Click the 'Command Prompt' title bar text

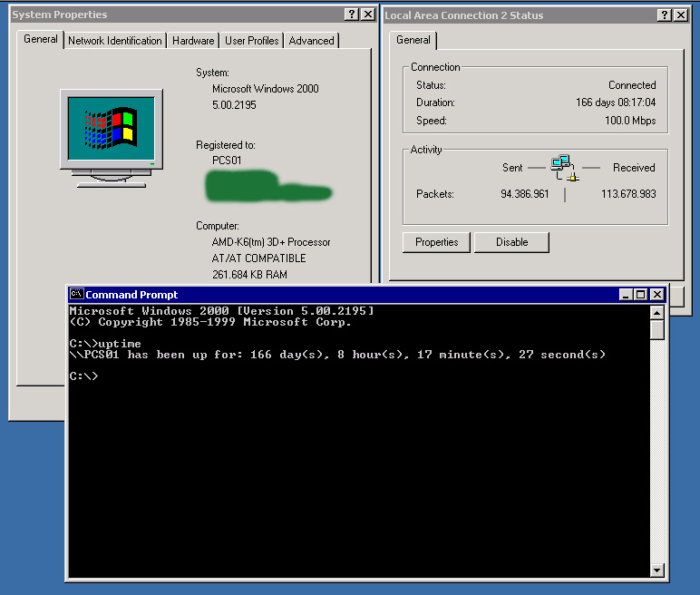(131, 295)
